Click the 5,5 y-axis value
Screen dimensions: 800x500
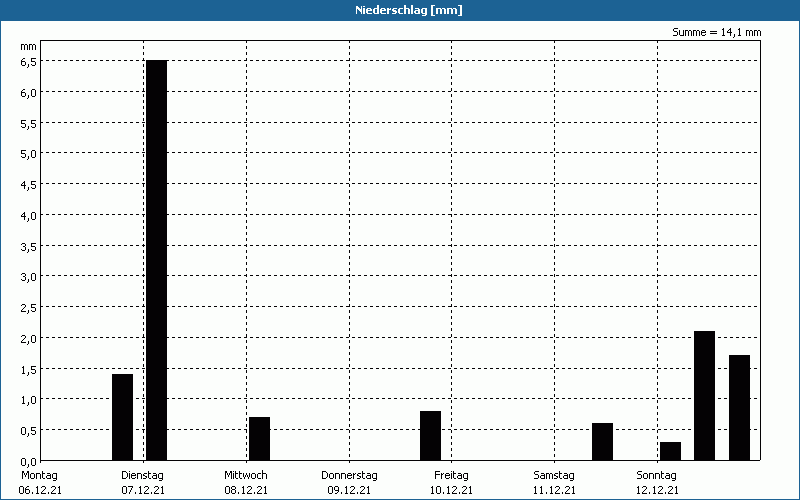pyautogui.click(x=29, y=123)
